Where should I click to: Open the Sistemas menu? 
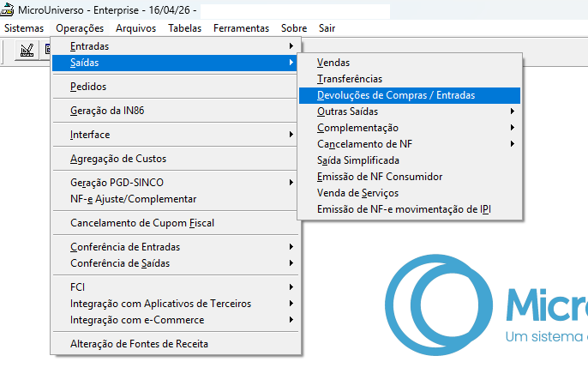[24, 28]
